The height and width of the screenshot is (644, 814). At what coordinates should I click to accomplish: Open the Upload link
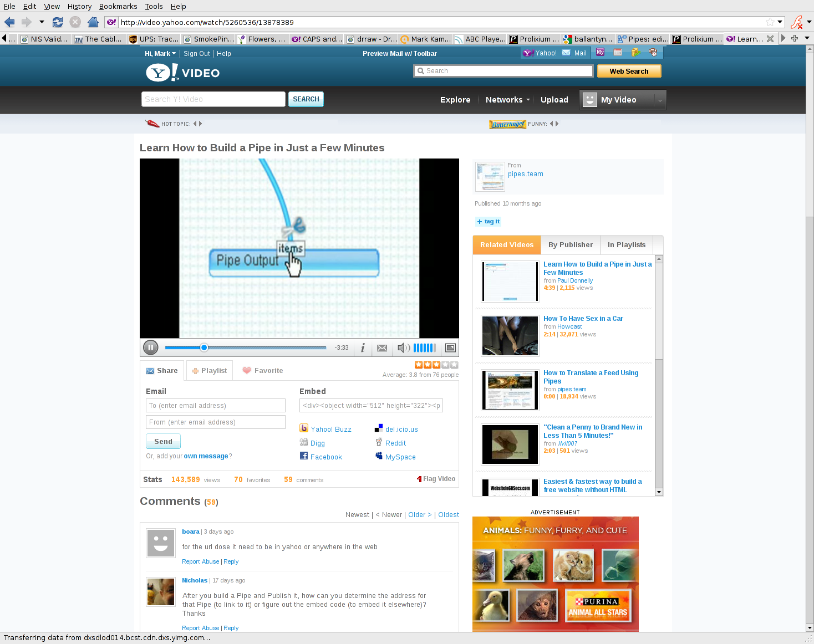554,100
